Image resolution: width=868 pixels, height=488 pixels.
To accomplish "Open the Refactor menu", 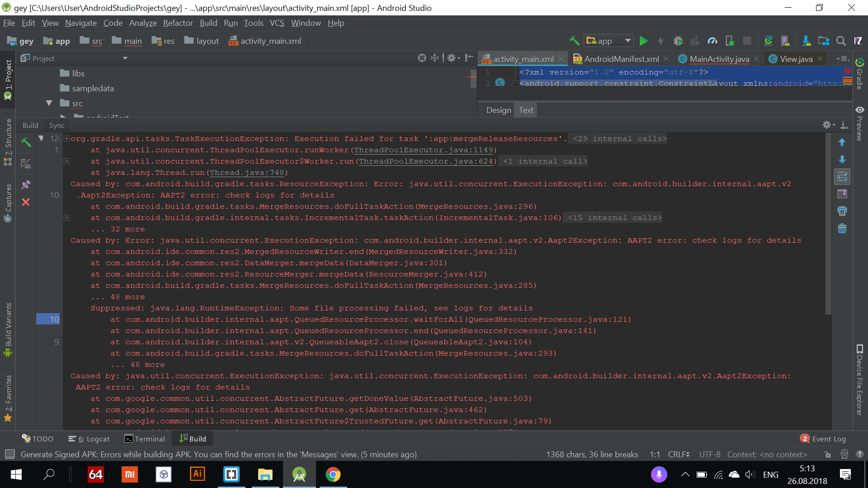I will click(178, 23).
